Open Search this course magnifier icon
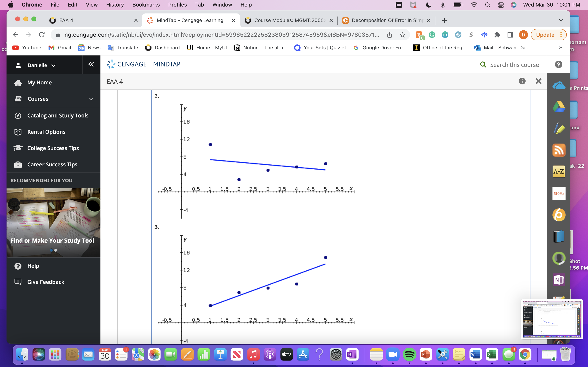The width and height of the screenshot is (588, 367). pos(483,64)
